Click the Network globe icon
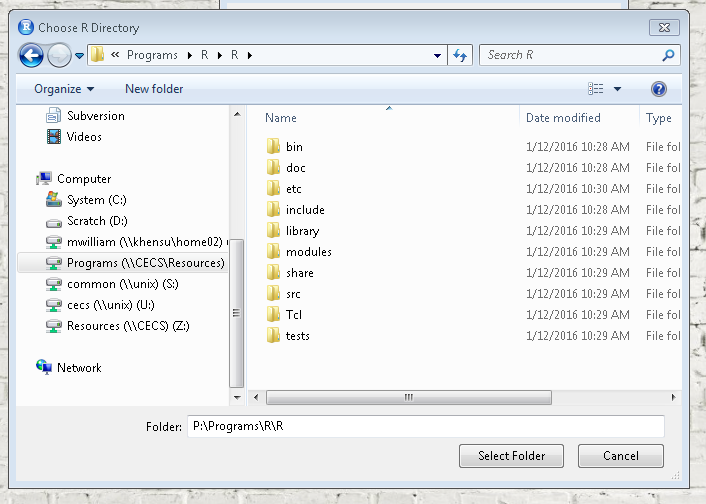The image size is (706, 504). (x=44, y=367)
